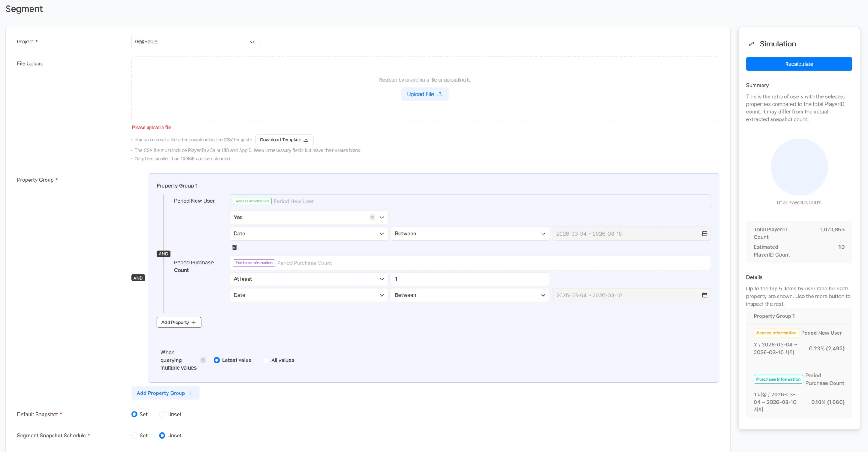
Task: Click the 'Please upload a file.' error message
Action: [152, 128]
